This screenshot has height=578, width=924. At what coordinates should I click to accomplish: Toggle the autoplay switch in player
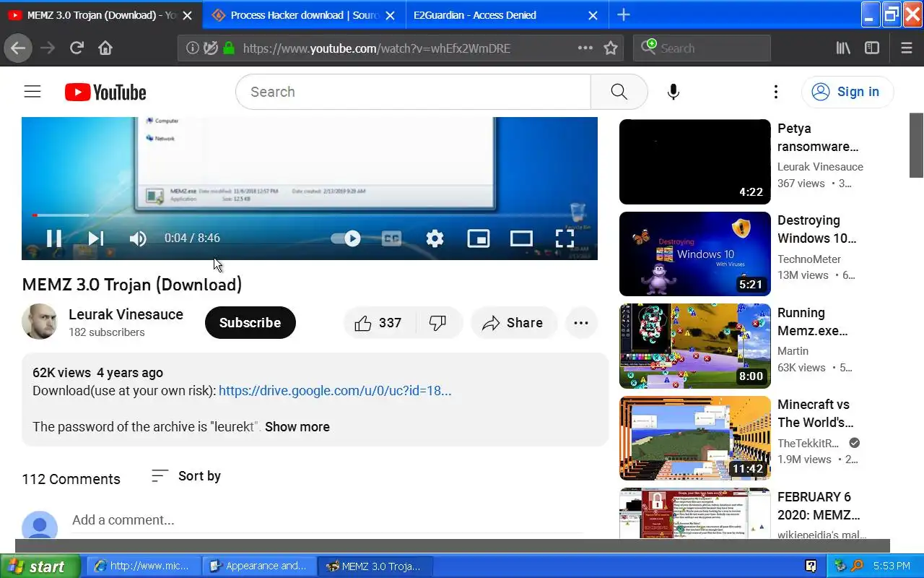click(x=346, y=238)
